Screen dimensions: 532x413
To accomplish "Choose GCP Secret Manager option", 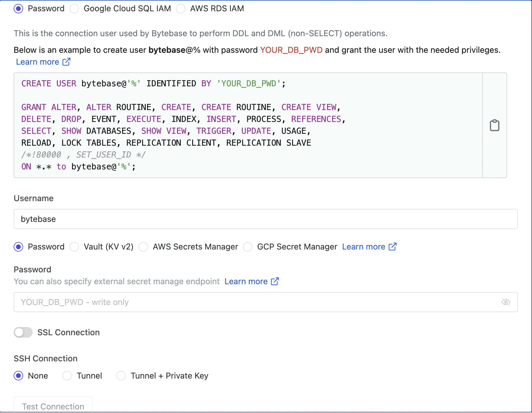I will [248, 247].
